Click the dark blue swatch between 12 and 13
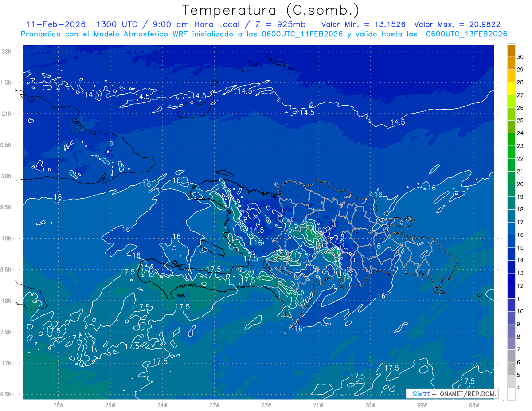The width and height of the screenshot is (532, 411). coord(511,279)
